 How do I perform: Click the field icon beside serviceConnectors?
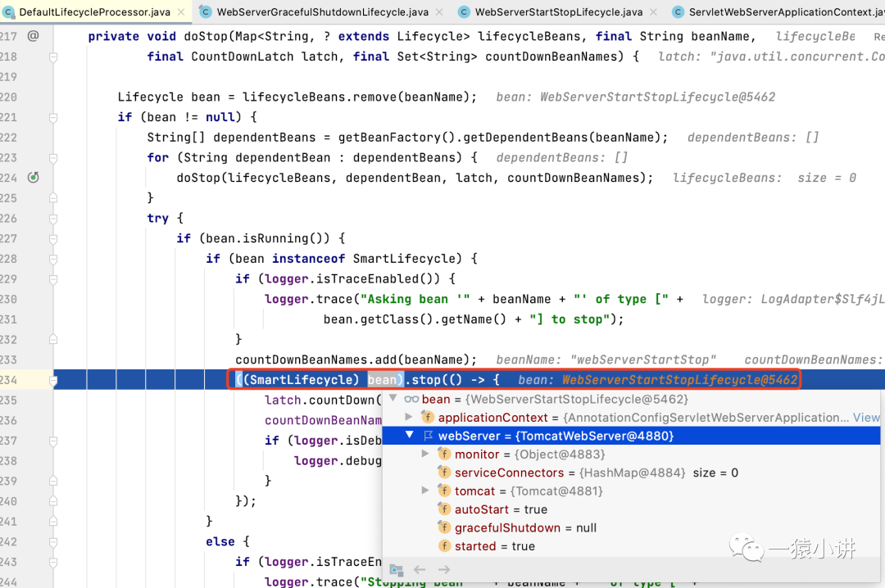coord(444,473)
